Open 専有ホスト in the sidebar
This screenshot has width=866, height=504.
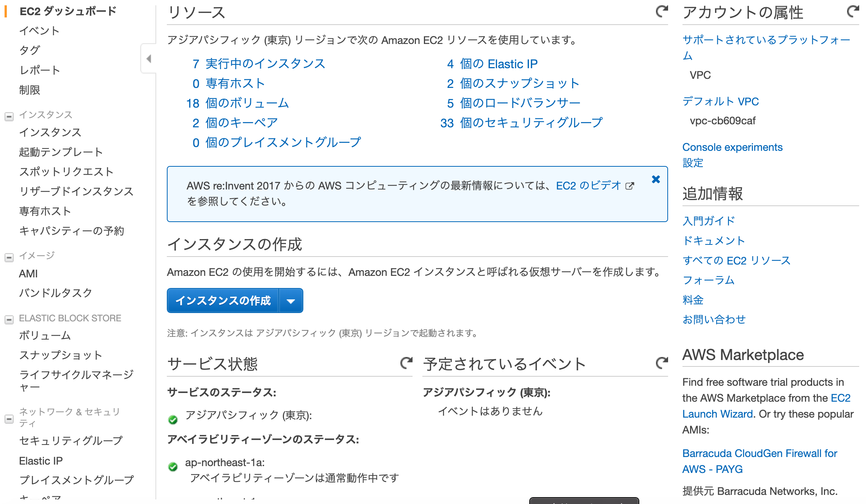tap(45, 211)
